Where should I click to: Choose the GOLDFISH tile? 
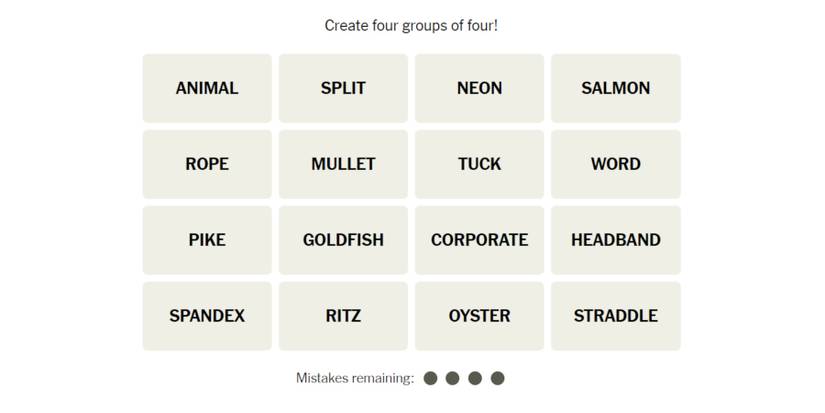pos(343,240)
